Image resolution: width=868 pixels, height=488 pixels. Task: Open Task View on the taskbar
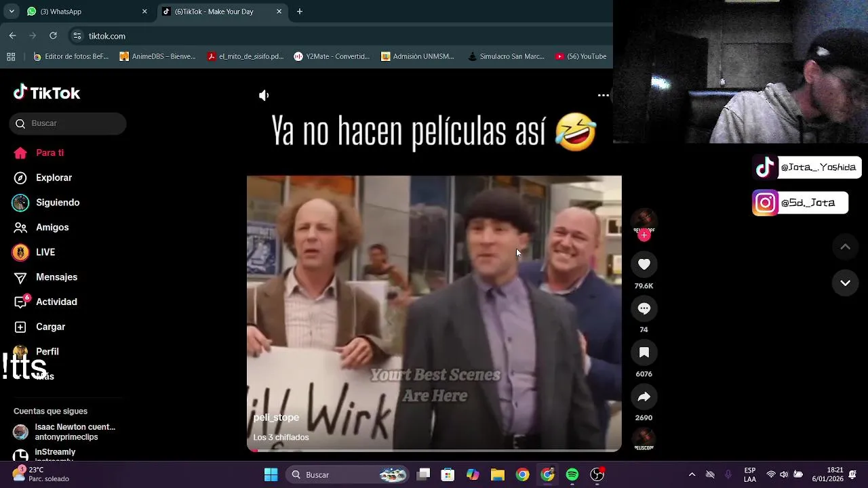[x=423, y=474]
